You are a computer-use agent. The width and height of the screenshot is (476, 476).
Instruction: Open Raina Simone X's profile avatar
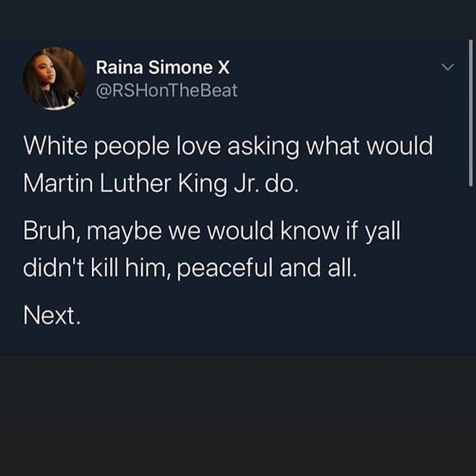(55, 78)
